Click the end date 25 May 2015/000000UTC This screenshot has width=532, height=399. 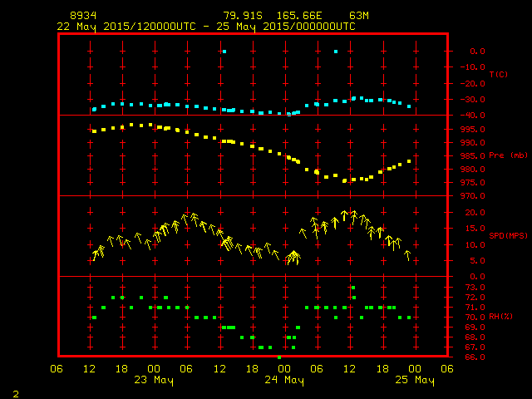pyautogui.click(x=286, y=27)
